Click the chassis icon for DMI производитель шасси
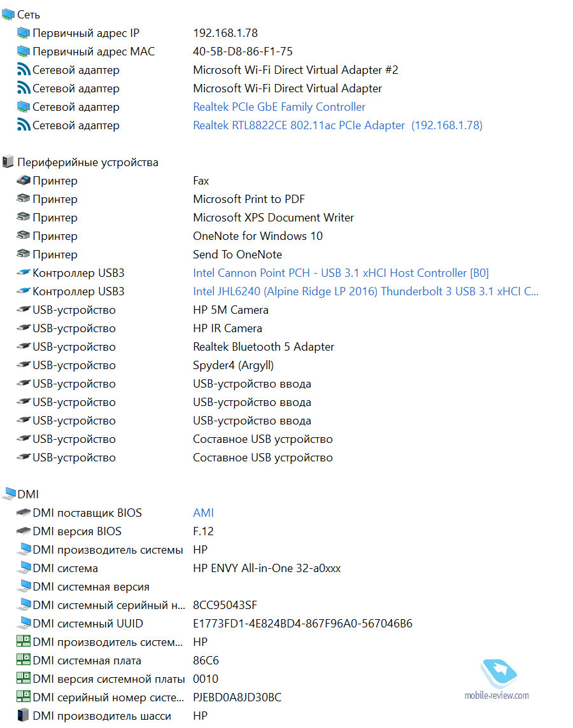This screenshot has width=573, height=728. coord(22,715)
